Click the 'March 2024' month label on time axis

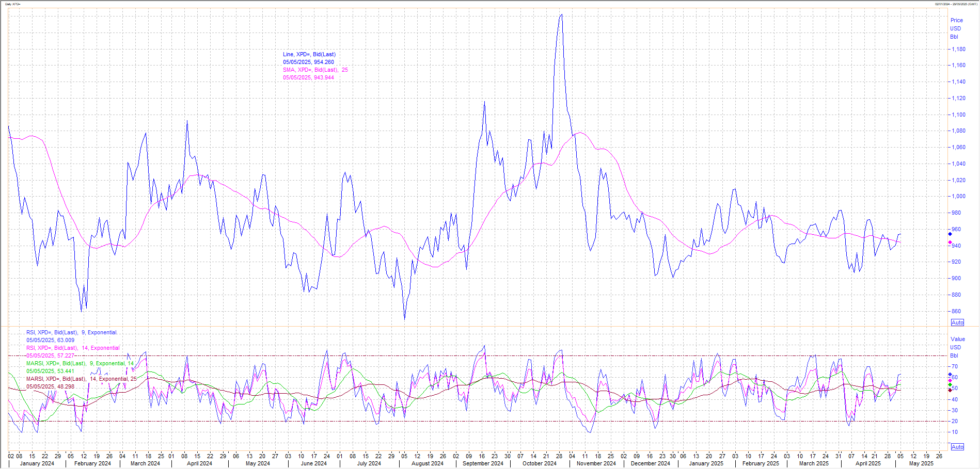[x=145, y=463]
